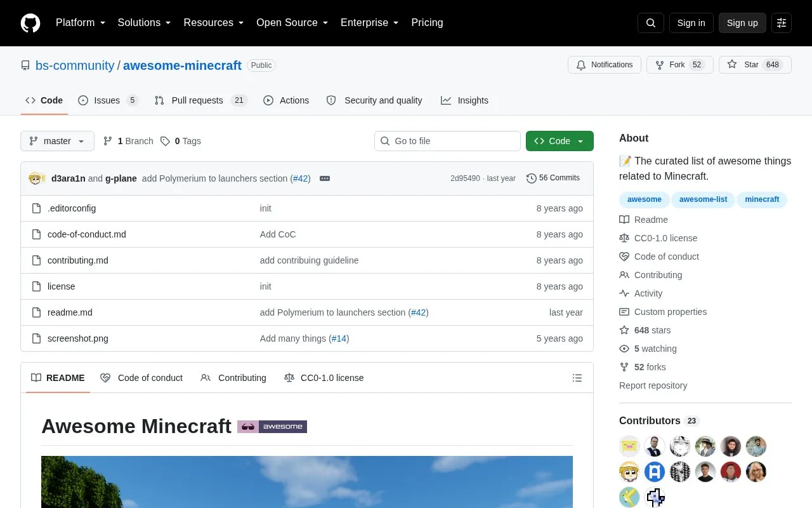The height and width of the screenshot is (508, 812).
Task: Open the appearance settings icon beside Sign up
Action: [x=782, y=23]
